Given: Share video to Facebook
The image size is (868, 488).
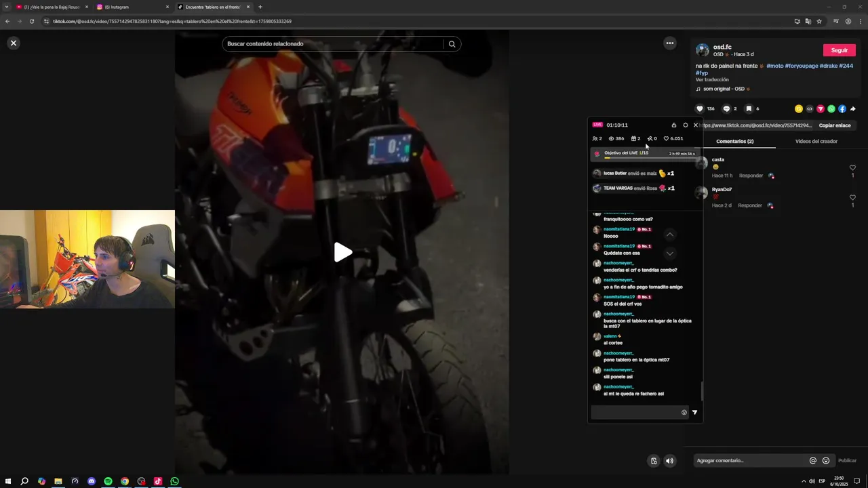Looking at the screenshot, I should point(842,108).
